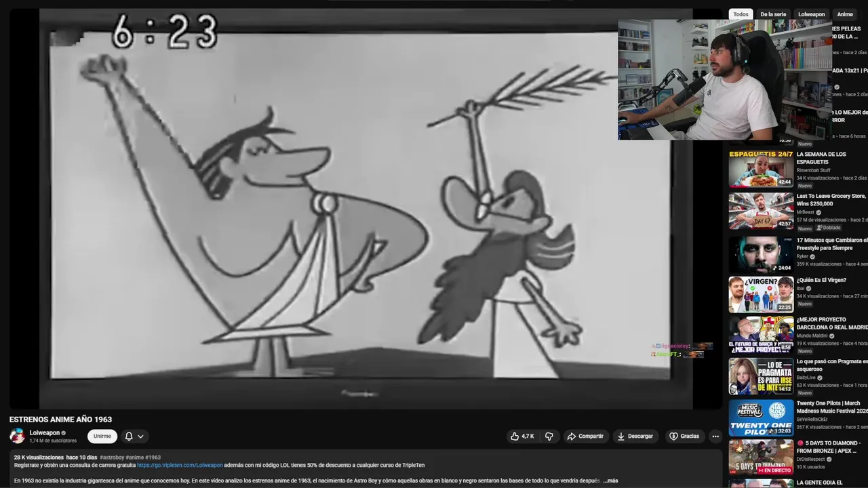Click the Mundo Maldini channel name

(812, 335)
